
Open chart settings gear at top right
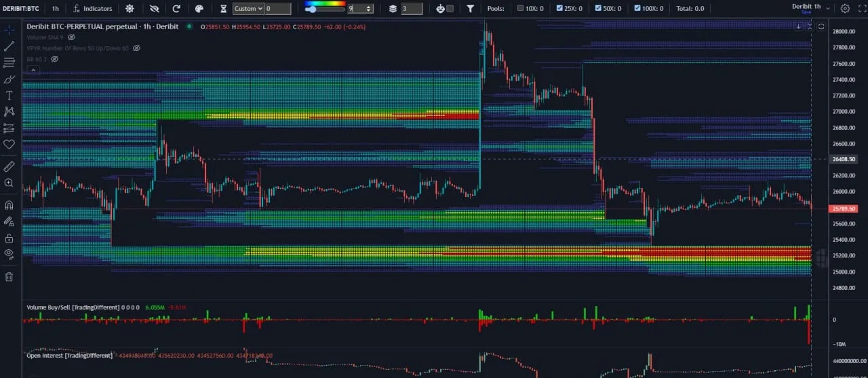845,9
